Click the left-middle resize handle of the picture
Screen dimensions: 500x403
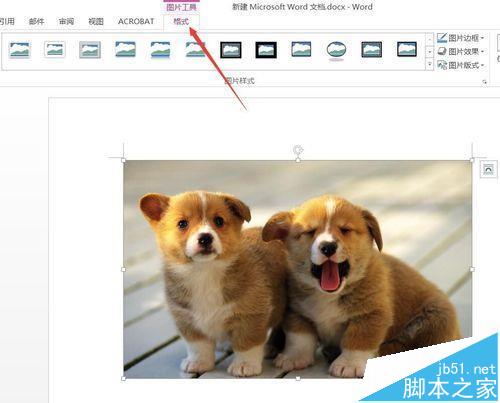(x=124, y=269)
